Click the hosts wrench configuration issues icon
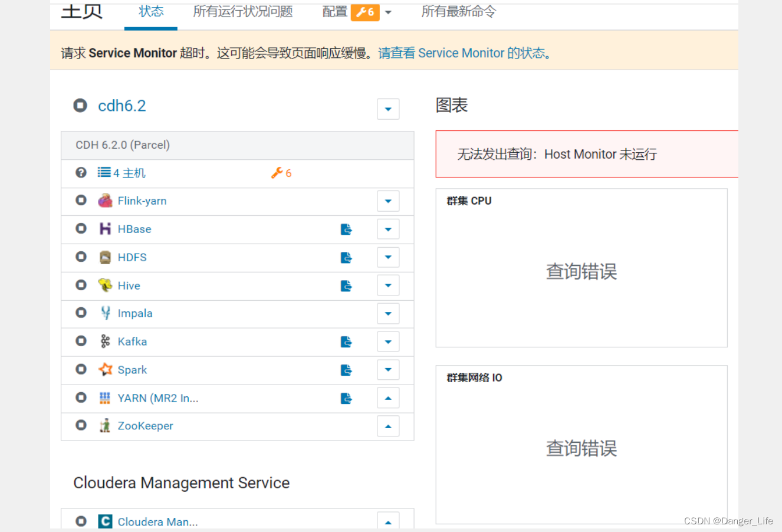This screenshot has height=532, width=782. coord(277,173)
